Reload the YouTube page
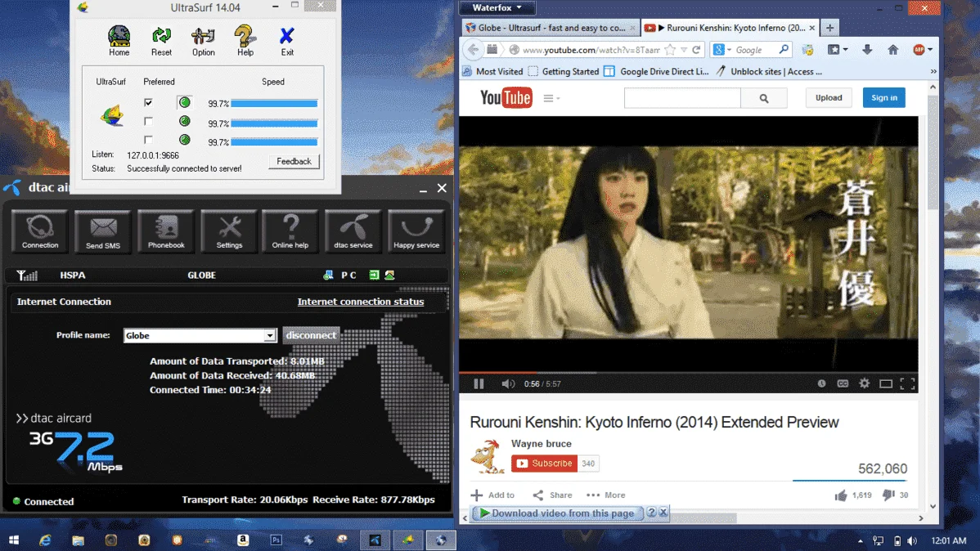980x551 pixels. point(696,49)
